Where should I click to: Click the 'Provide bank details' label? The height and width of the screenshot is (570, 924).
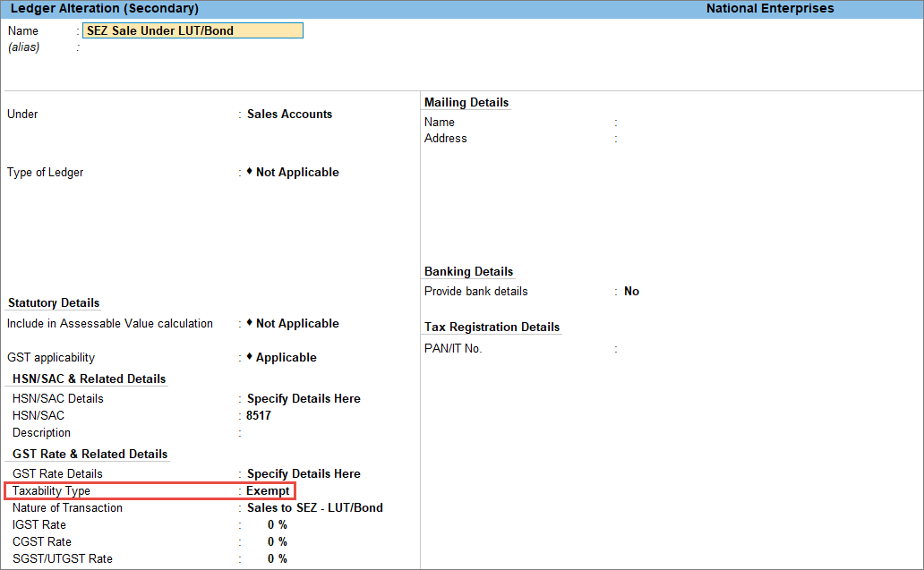(x=475, y=292)
